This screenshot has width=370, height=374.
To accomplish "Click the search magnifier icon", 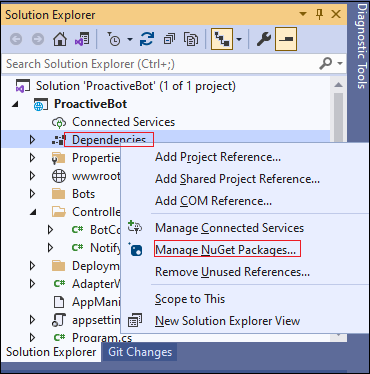I will point(326,63).
